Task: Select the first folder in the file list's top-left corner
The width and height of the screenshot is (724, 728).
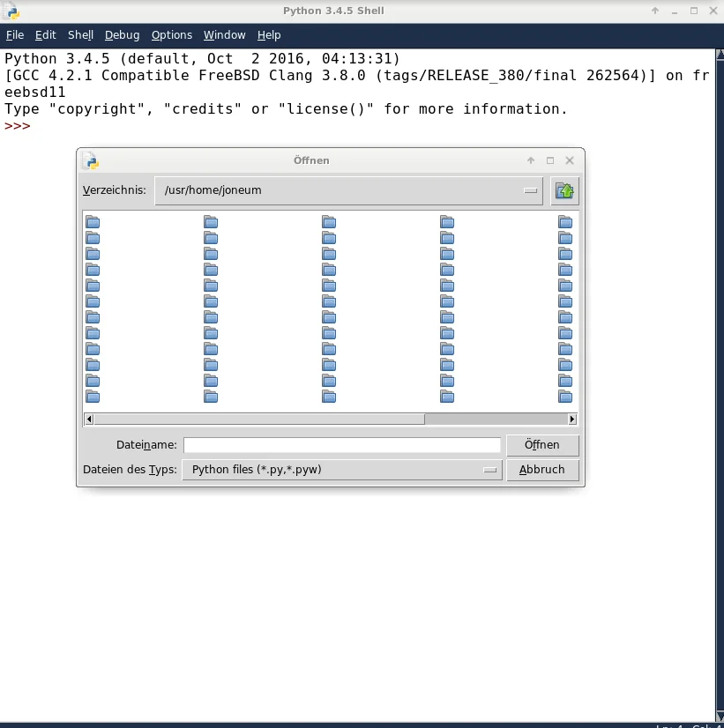Action: point(93,222)
